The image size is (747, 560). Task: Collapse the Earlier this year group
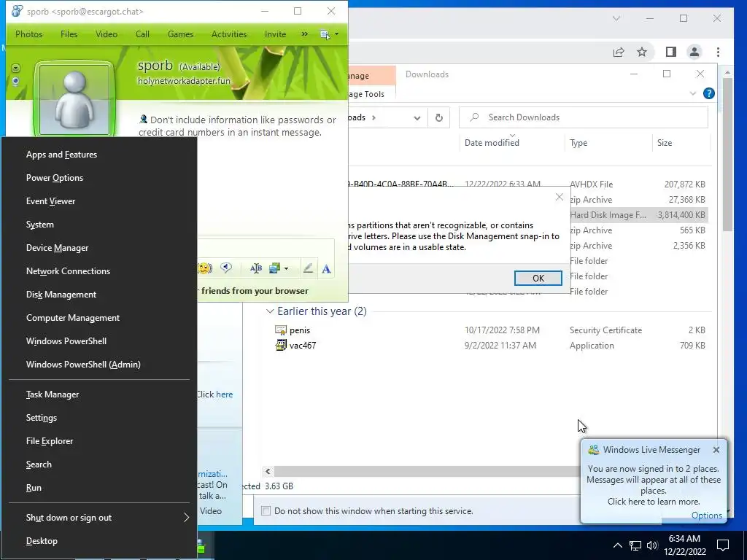point(270,311)
